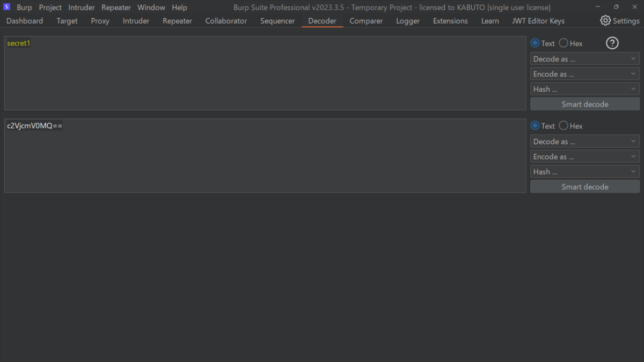The image size is (644, 362).
Task: Switch to the Comparer tab
Action: coord(366,21)
